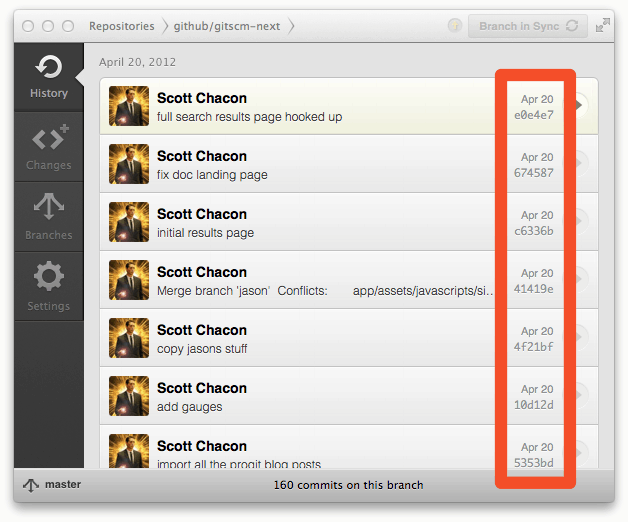628x522 pixels.
Task: Click the yellow notification circle icon
Action: [x=455, y=26]
